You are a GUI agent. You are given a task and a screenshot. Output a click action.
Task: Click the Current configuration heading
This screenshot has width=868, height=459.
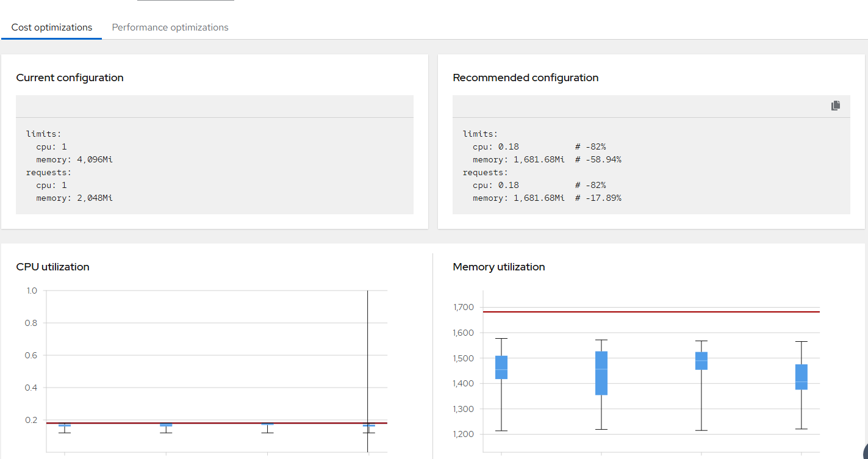point(70,78)
